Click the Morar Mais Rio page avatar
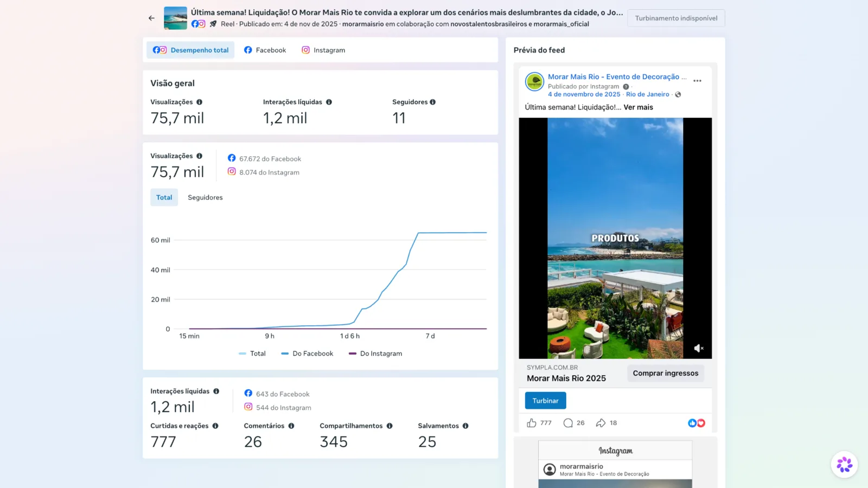 coord(534,82)
